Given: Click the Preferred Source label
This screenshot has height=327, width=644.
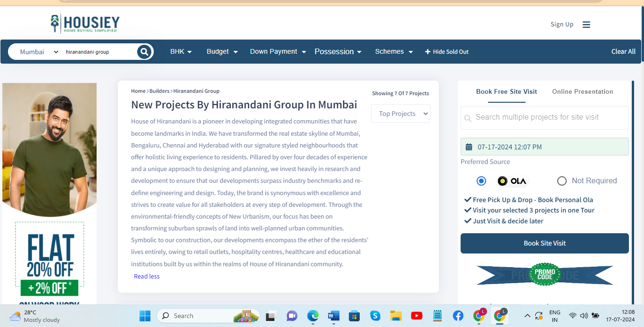Looking at the screenshot, I should pyautogui.click(x=485, y=162).
